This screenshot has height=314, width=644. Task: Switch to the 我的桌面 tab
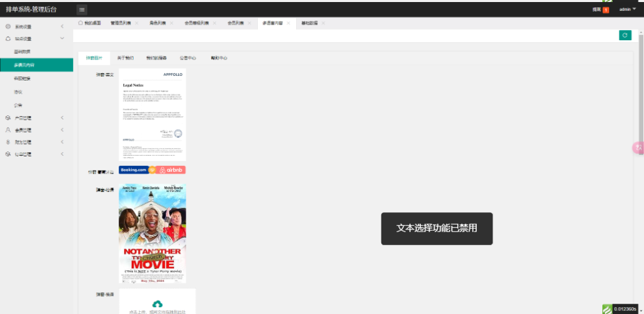click(x=89, y=23)
